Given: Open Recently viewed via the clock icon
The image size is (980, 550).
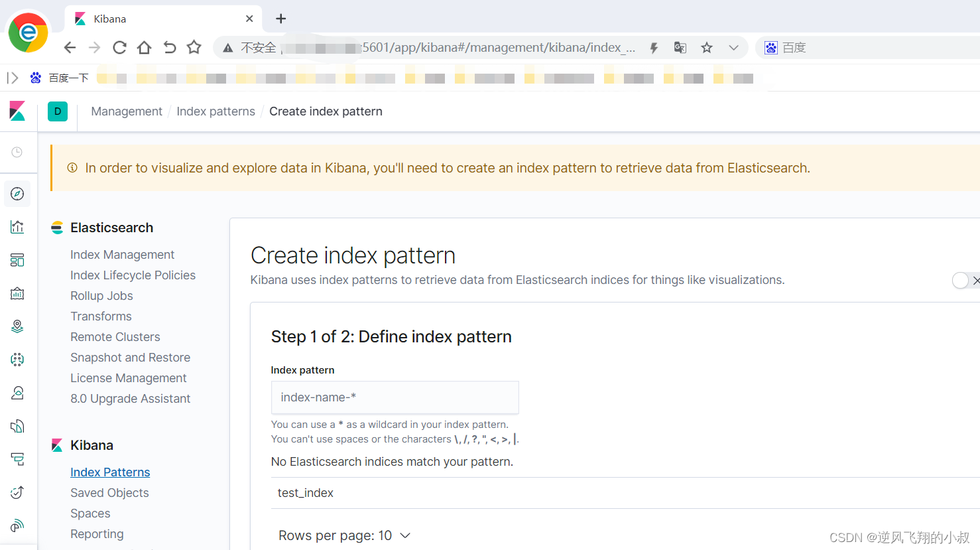Looking at the screenshot, I should (x=17, y=152).
